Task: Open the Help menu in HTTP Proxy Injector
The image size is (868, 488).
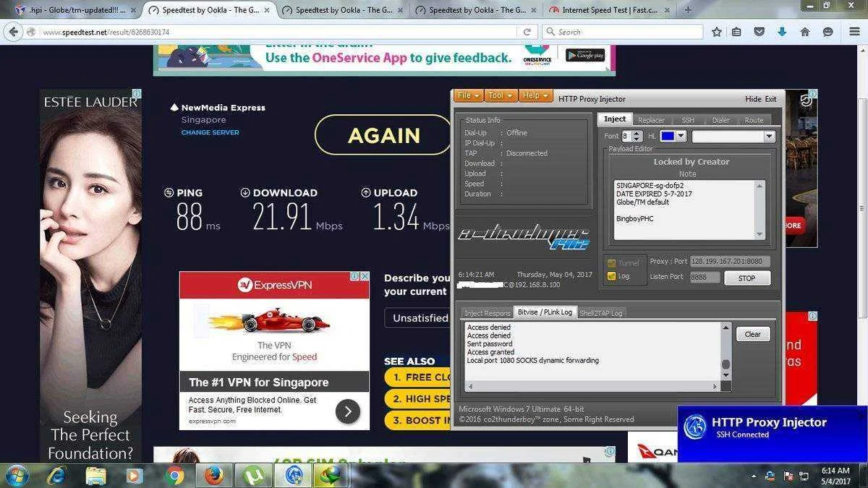Action: [535, 95]
